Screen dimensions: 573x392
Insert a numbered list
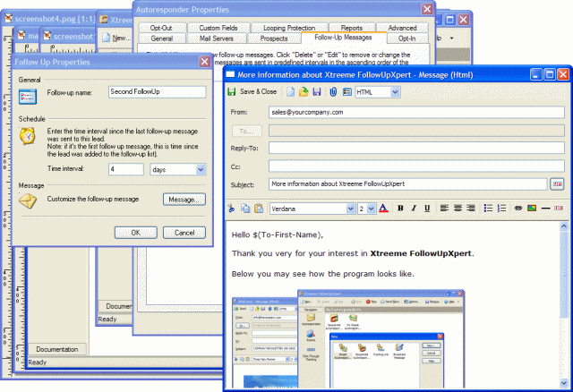tap(501, 209)
